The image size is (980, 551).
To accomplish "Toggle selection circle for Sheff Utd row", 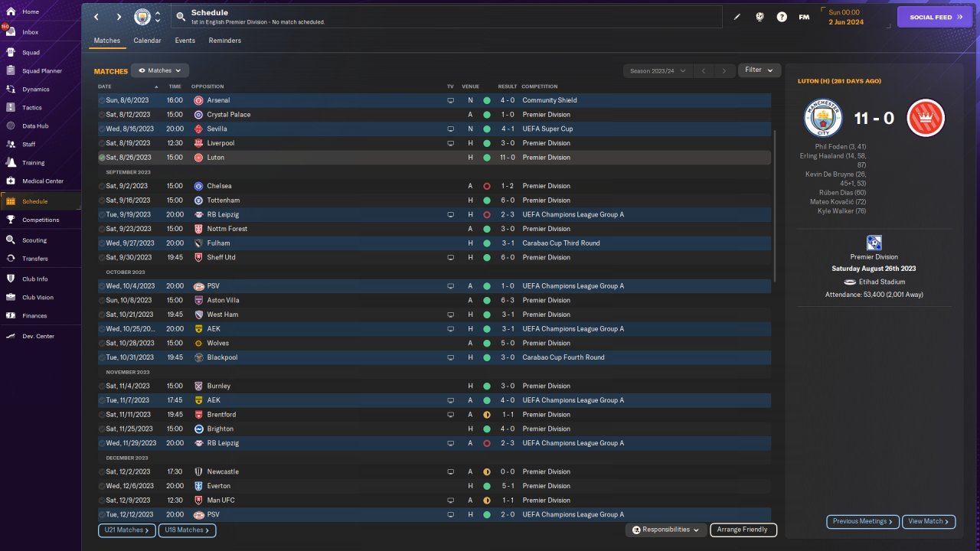I will coord(102,257).
